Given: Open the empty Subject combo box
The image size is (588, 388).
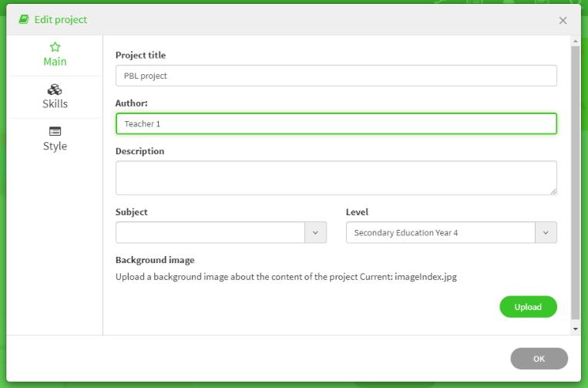Looking at the screenshot, I should 210,232.
